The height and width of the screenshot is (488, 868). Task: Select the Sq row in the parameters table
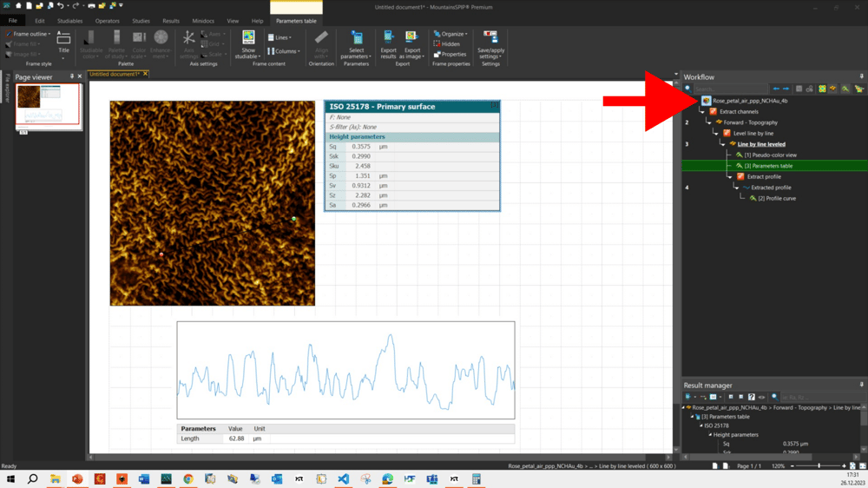click(411, 147)
